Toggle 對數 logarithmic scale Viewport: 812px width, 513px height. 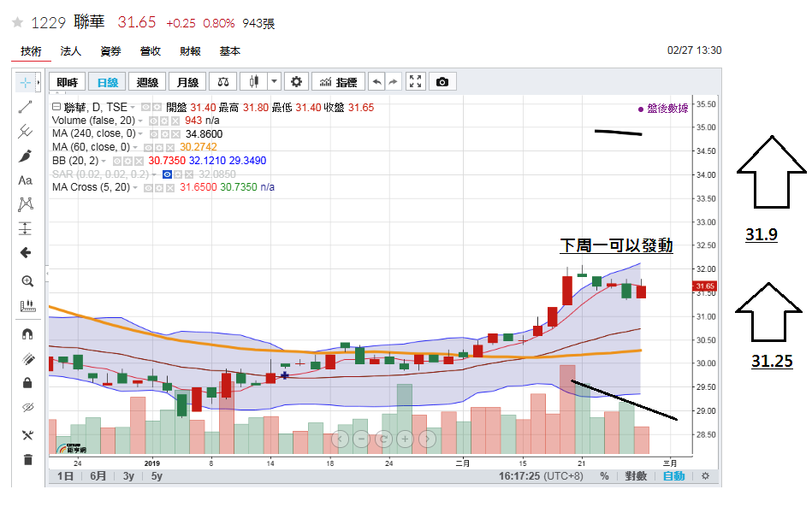click(636, 475)
